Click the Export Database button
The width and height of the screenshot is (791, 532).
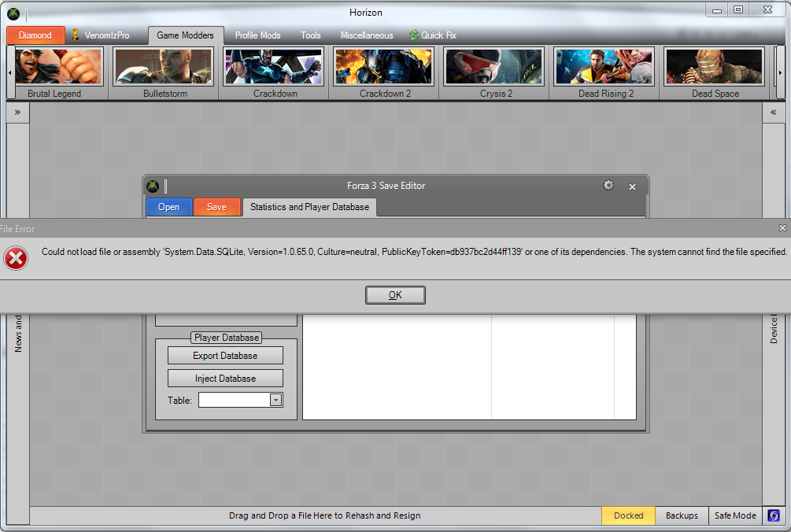[225, 356]
